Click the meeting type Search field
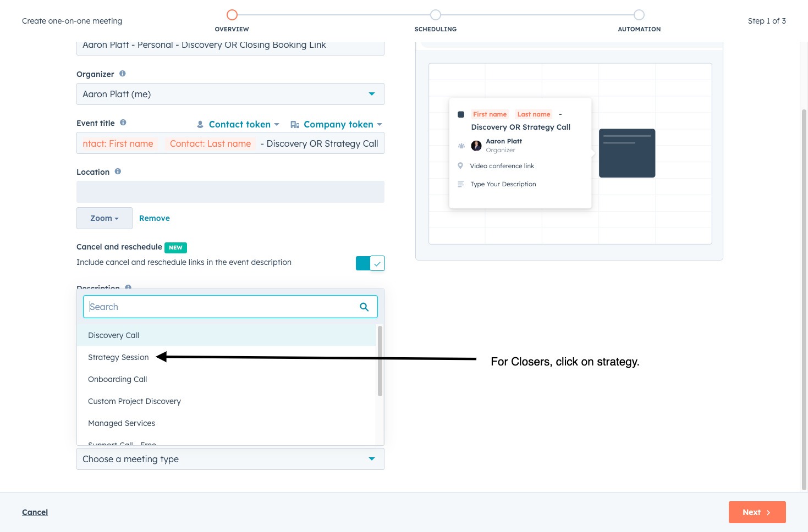The width and height of the screenshot is (808, 532). [230, 307]
